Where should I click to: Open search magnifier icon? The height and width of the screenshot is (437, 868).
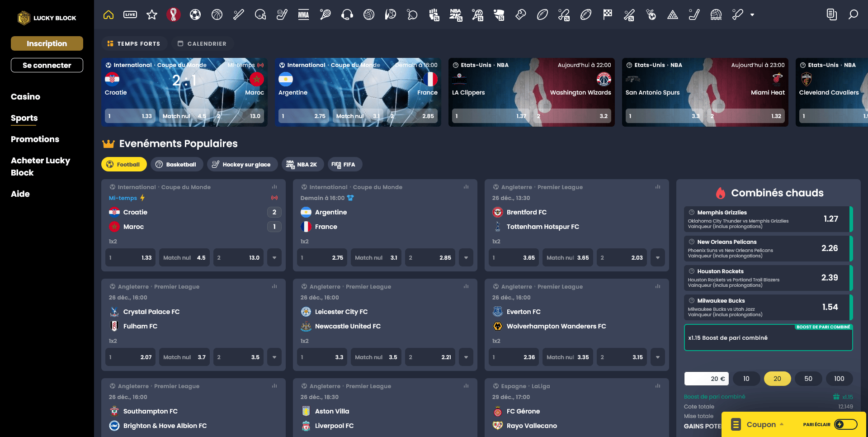pyautogui.click(x=853, y=15)
